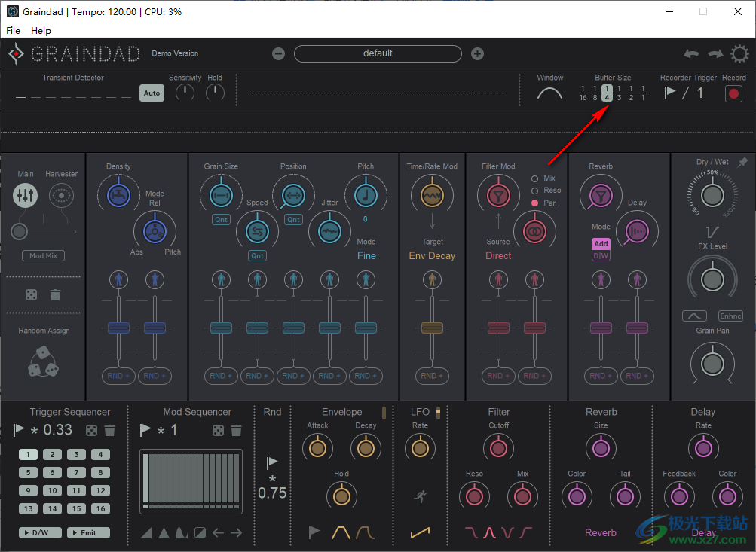Click the trash icon in Trigger Sequencer
The image size is (756, 552).
(x=110, y=430)
